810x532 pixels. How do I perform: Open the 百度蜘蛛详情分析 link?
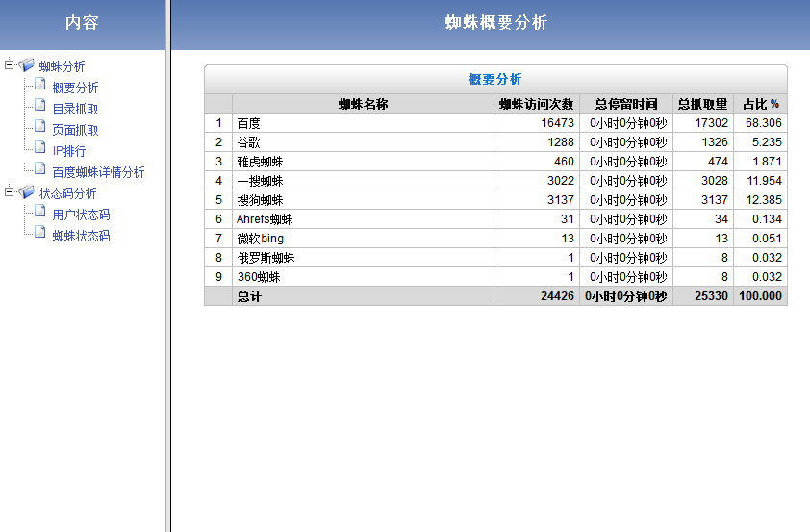98,172
